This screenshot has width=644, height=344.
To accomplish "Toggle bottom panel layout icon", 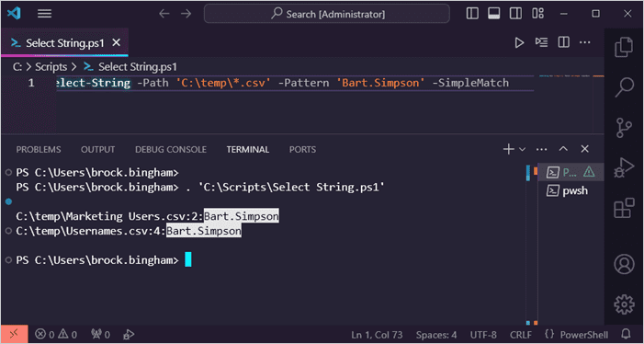I will point(494,14).
